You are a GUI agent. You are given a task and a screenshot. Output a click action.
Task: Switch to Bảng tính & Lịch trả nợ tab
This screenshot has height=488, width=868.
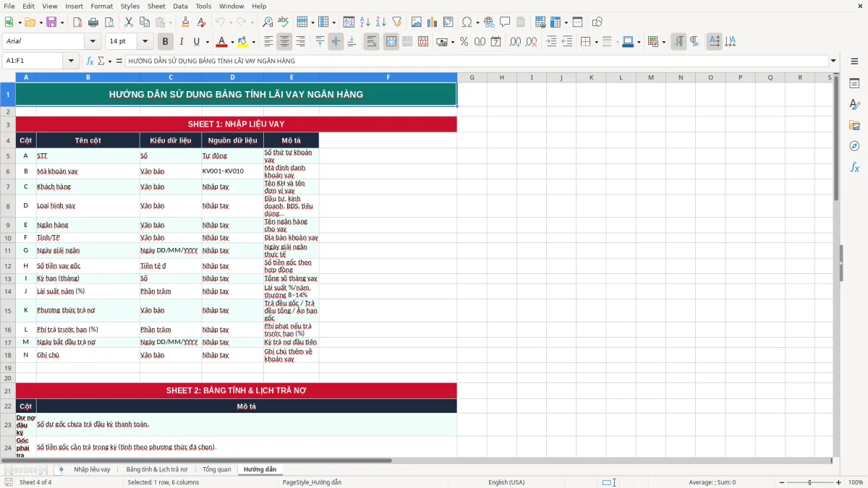coord(156,470)
